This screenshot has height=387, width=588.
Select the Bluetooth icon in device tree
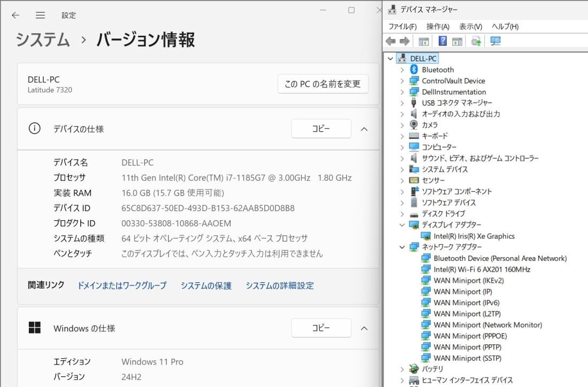[414, 69]
